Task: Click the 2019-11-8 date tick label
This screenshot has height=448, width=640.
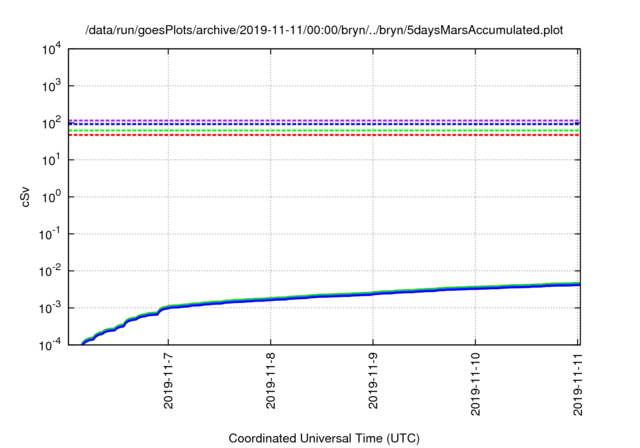Action: point(270,381)
